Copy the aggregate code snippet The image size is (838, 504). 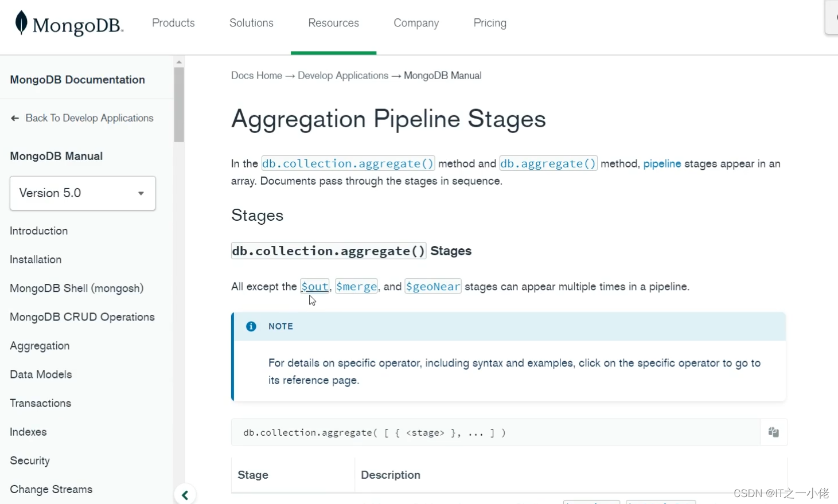point(773,432)
